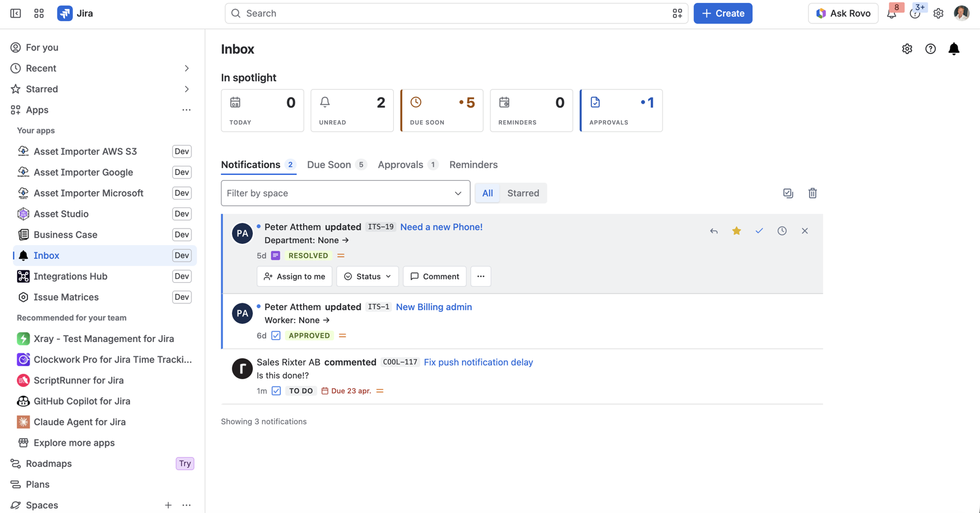Open the top bar settings gear
The width and height of the screenshot is (980, 513).
pyautogui.click(x=938, y=13)
